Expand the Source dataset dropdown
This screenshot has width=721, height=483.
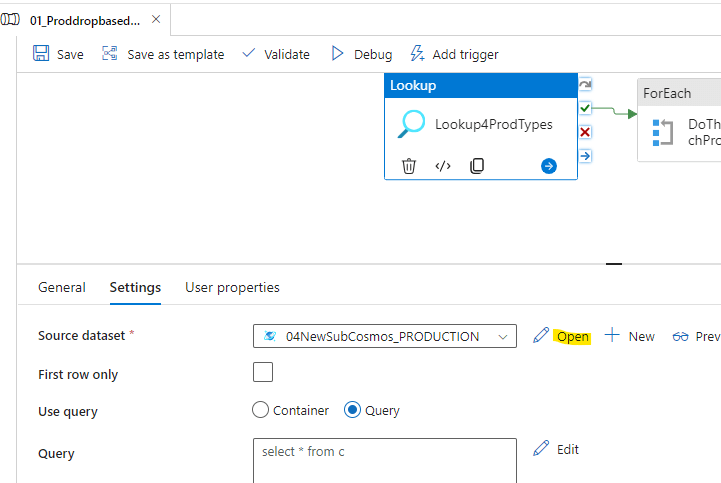pos(502,337)
